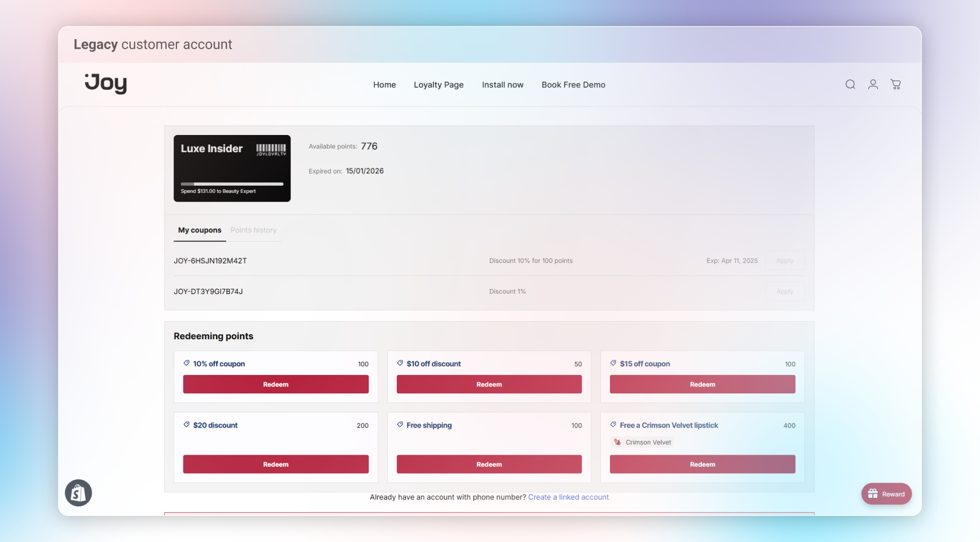Click the Joy logo

pyautogui.click(x=106, y=83)
